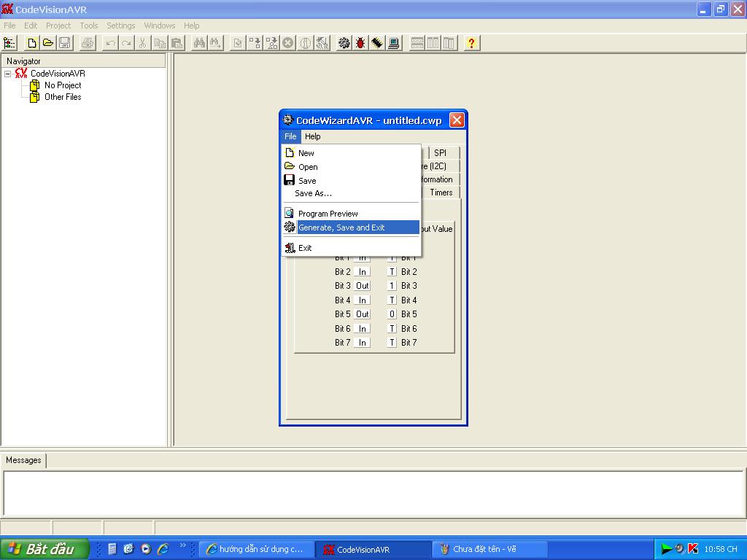Launch CodeWizardAVR via the gear toolbar icon
The height and width of the screenshot is (560, 747).
(344, 43)
